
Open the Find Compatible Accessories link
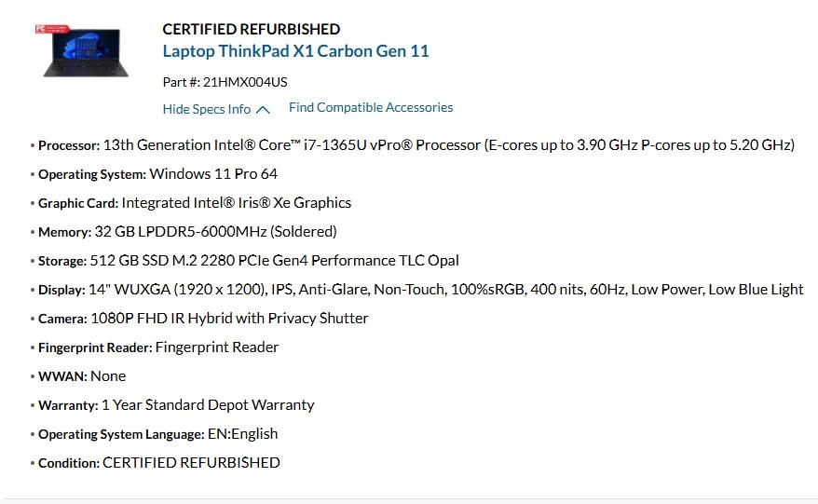tap(371, 107)
